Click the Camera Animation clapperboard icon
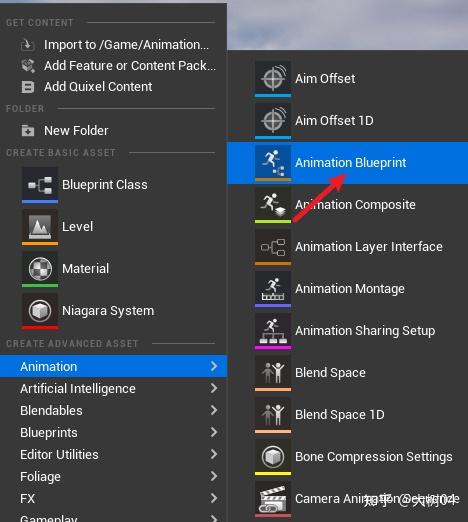468x522 pixels. coord(273,499)
